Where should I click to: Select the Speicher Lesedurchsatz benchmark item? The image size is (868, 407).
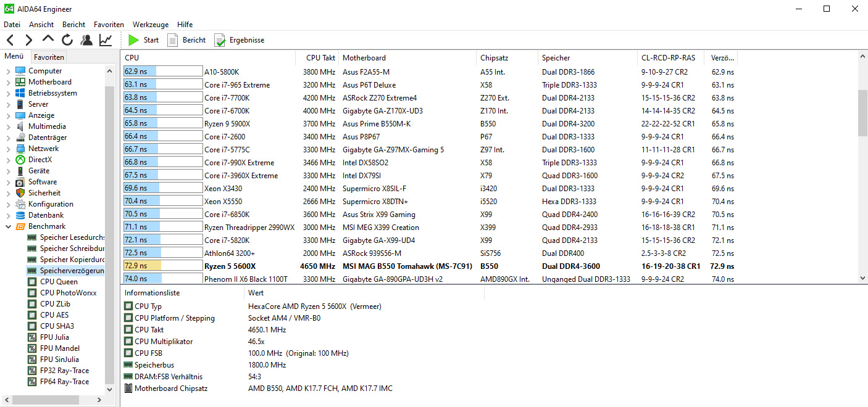tap(66, 237)
